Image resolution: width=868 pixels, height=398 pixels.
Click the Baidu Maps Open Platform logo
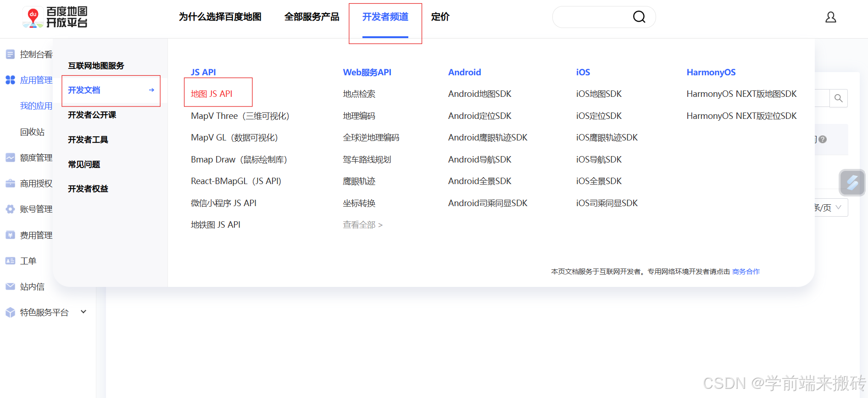(55, 17)
